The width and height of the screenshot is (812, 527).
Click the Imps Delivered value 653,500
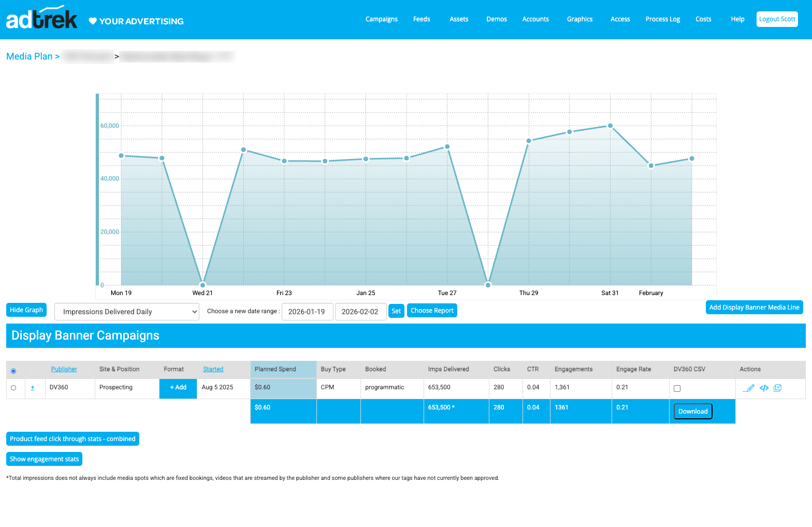click(x=439, y=387)
